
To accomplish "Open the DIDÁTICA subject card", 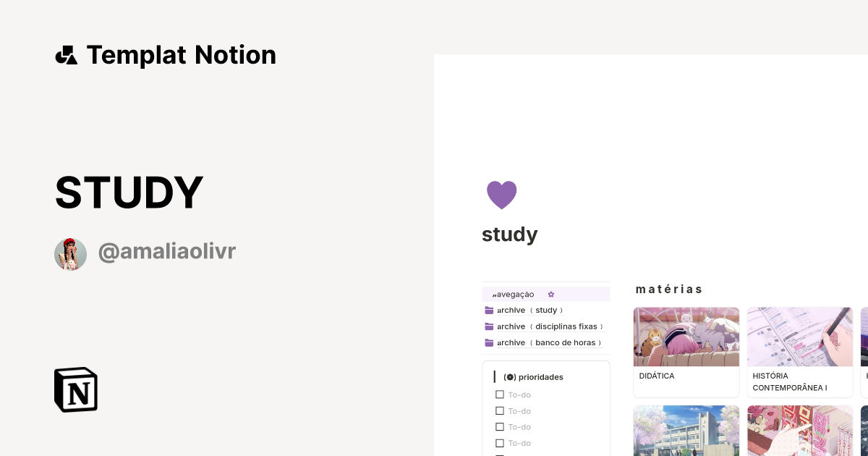I will 686,352.
